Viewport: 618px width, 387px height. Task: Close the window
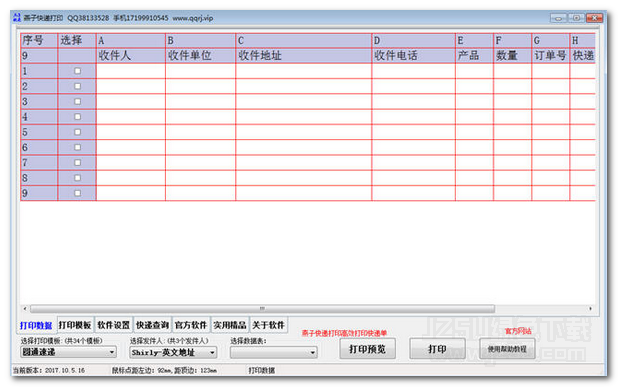click(594, 18)
